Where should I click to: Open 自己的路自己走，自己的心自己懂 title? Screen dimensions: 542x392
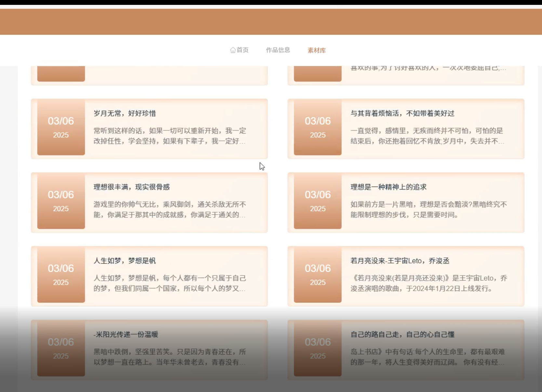point(402,334)
